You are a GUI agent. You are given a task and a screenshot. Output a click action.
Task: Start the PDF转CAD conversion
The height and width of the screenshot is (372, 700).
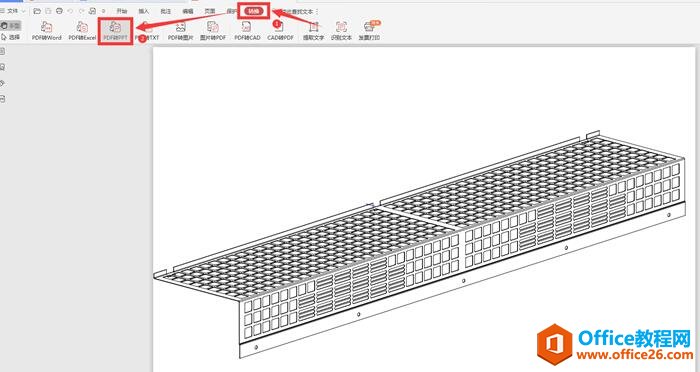tap(247, 31)
